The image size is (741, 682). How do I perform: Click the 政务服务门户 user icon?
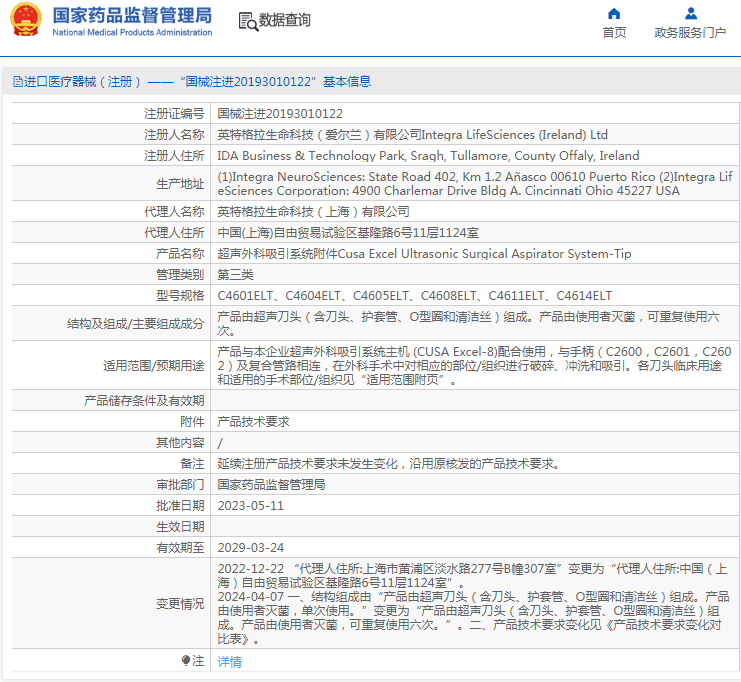point(690,13)
